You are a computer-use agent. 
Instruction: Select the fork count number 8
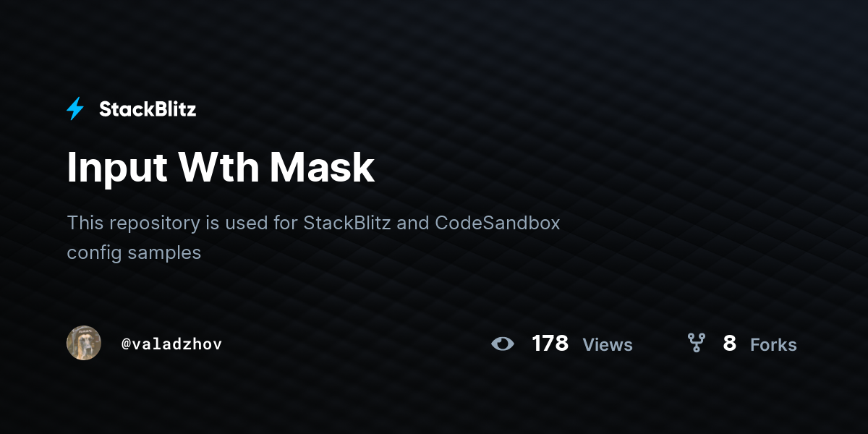[729, 344]
